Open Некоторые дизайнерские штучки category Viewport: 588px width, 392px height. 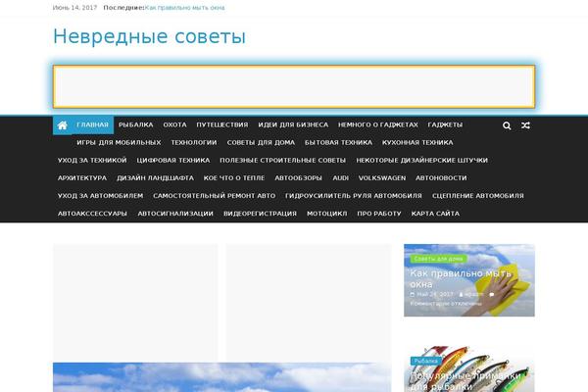click(421, 160)
